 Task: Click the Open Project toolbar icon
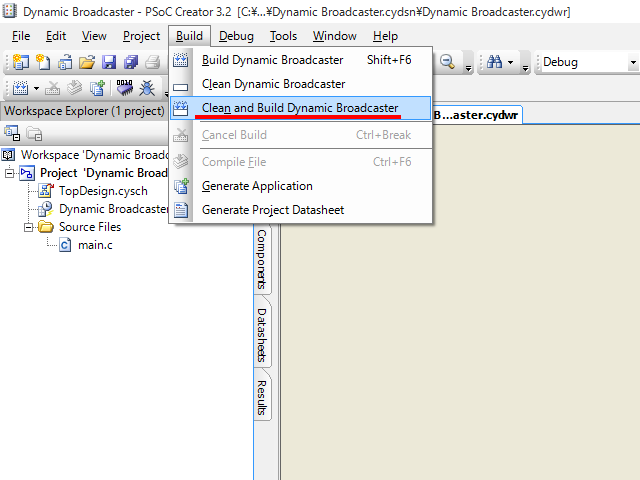(x=65, y=62)
